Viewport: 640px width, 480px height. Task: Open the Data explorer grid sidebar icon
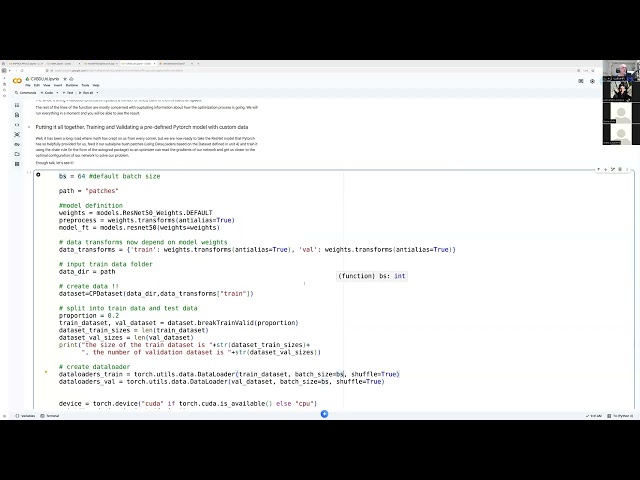pyautogui.click(x=17, y=164)
